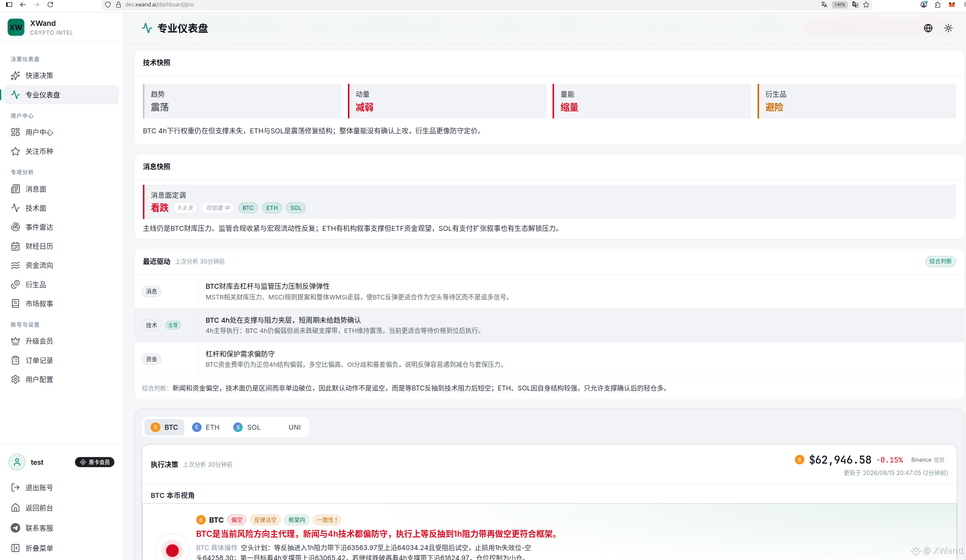The image size is (966, 560).
Task: Click the BTC price $62,946.58
Action: (840, 459)
